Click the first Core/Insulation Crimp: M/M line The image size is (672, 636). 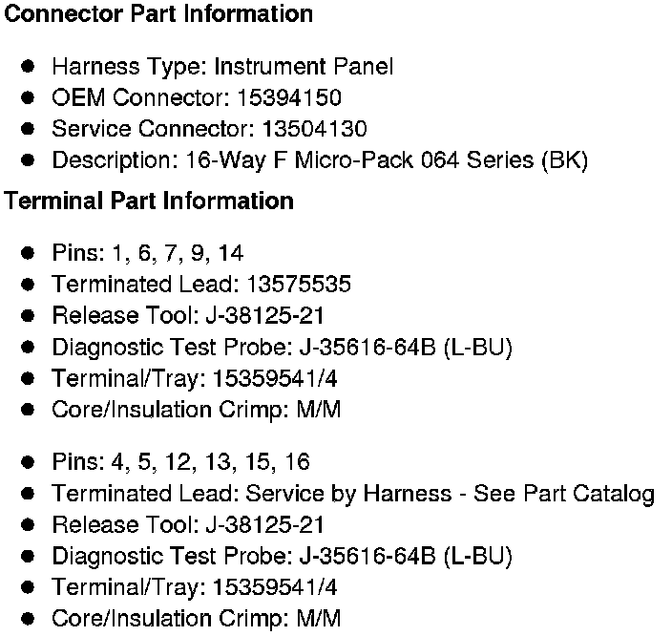tap(197, 410)
